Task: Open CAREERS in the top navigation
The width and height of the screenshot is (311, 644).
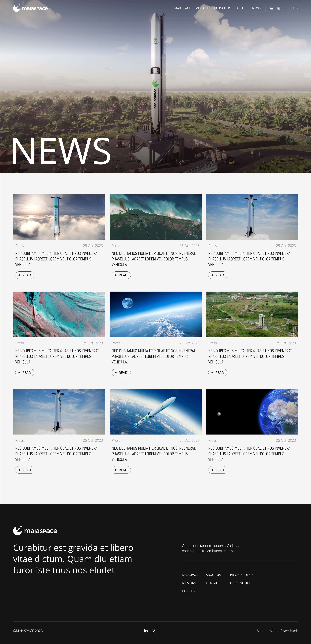Action: pos(241,8)
